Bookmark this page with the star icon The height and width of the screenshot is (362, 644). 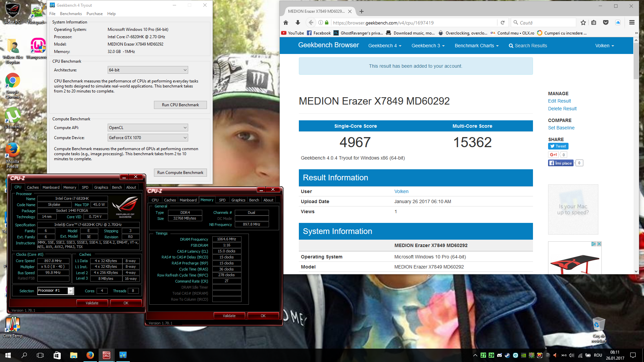point(583,23)
